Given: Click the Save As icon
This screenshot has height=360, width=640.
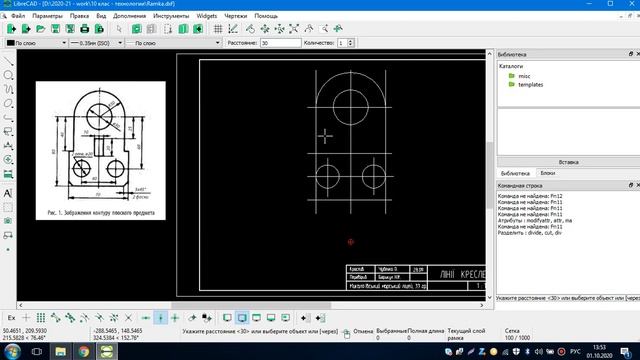Looking at the screenshot, I should 70,29.
